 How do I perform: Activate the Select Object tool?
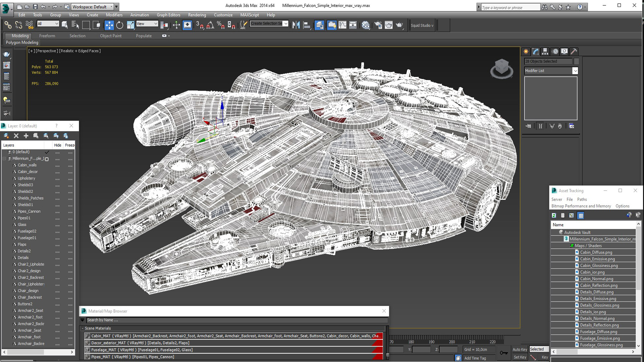(65, 25)
